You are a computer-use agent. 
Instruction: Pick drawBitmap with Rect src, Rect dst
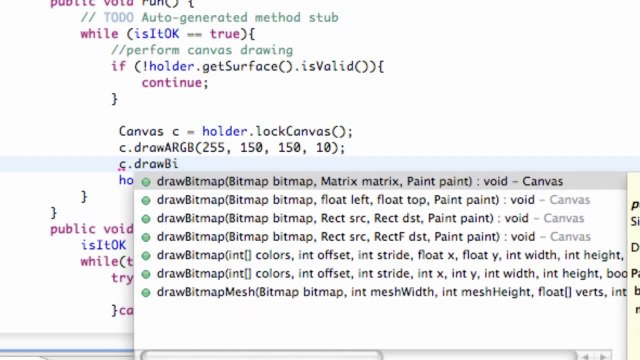point(380,218)
